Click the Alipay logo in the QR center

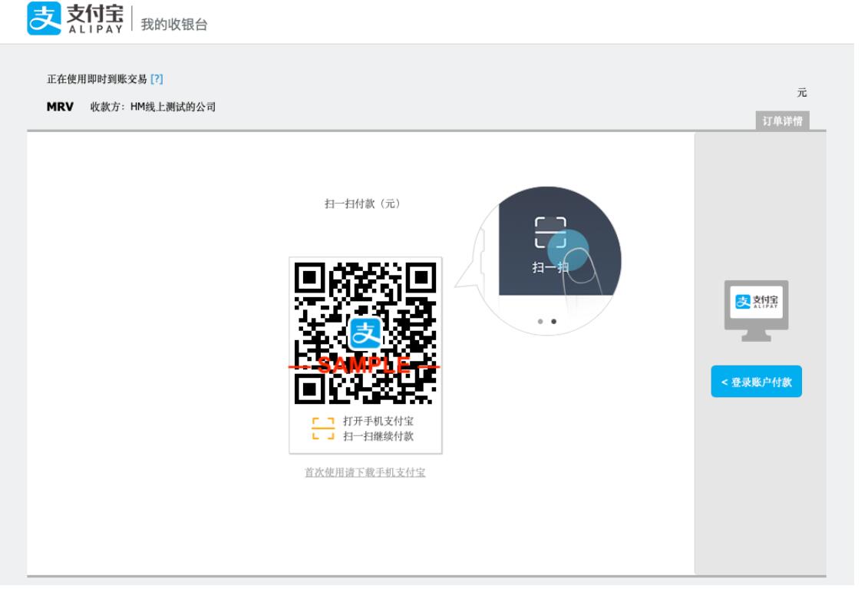pyautogui.click(x=365, y=333)
